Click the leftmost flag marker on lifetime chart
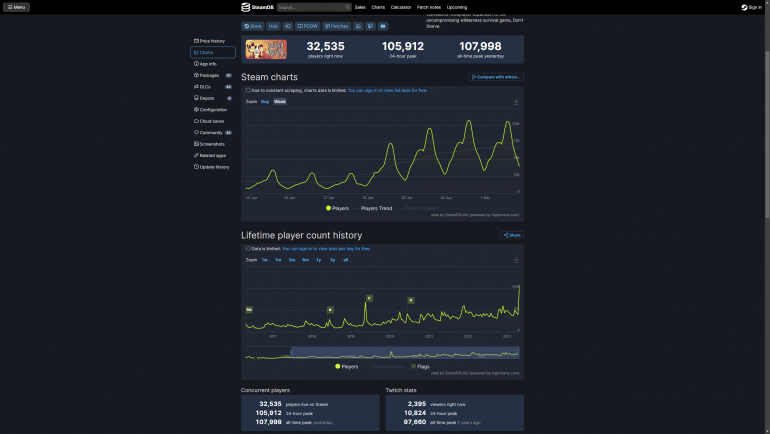Viewport: 770px width, 434px height. [249, 309]
